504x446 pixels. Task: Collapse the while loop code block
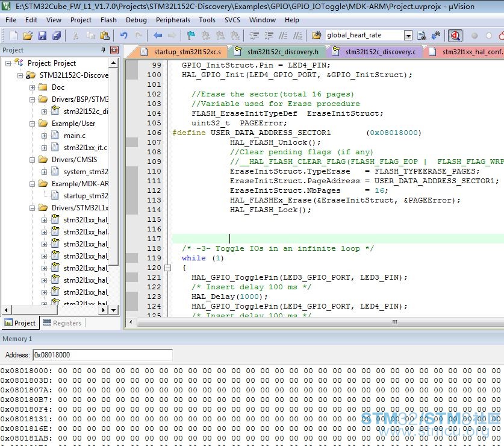[x=168, y=268]
